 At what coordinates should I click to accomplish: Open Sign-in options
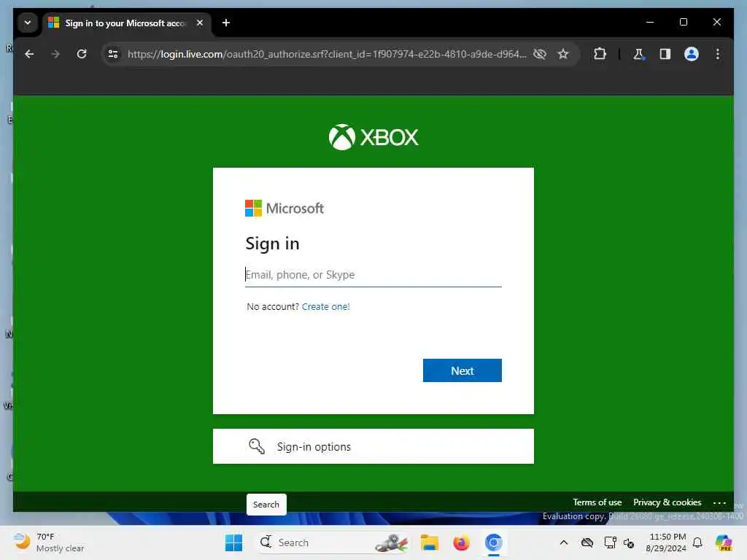click(373, 446)
